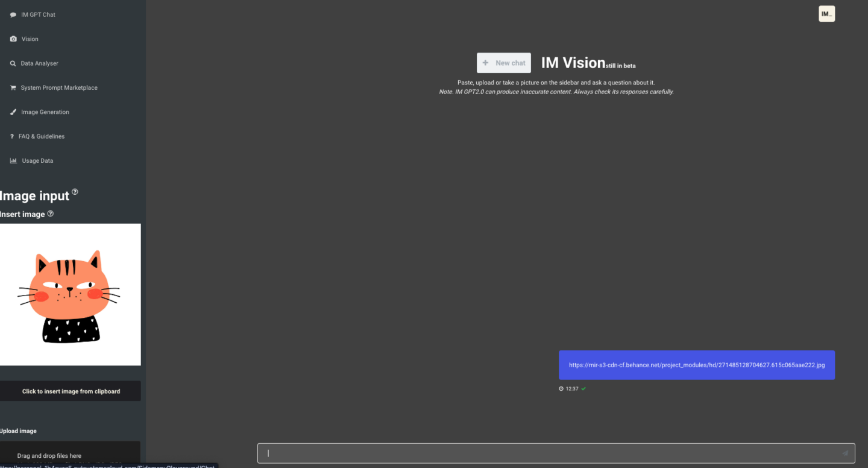The height and width of the screenshot is (468, 868).
Task: Focus the chat message input field
Action: point(549,454)
